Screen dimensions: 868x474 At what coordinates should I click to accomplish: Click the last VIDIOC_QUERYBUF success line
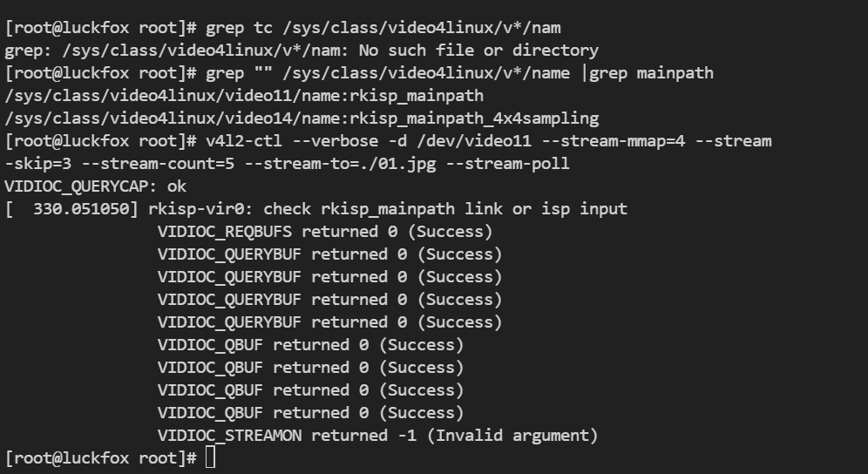tap(329, 322)
